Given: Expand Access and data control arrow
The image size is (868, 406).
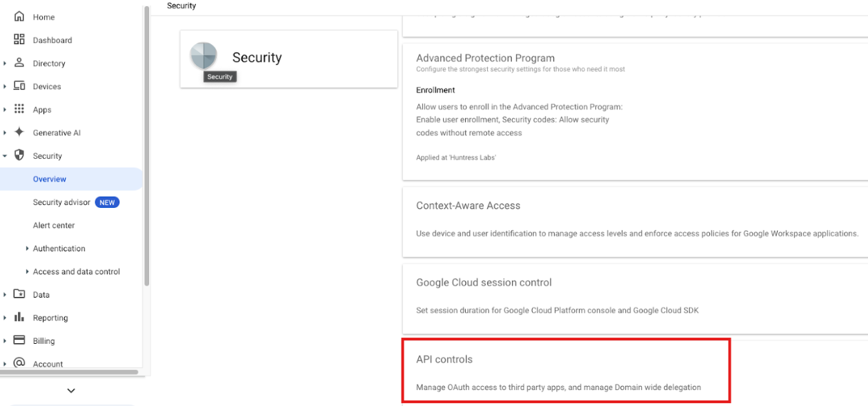Looking at the screenshot, I should pyautogui.click(x=27, y=271).
